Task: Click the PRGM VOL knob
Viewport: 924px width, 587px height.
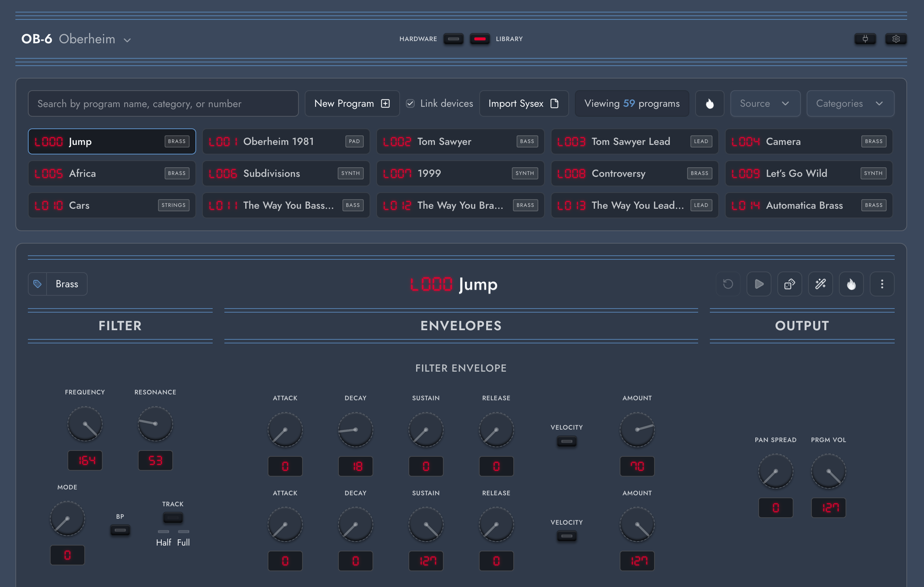Action: pyautogui.click(x=828, y=471)
